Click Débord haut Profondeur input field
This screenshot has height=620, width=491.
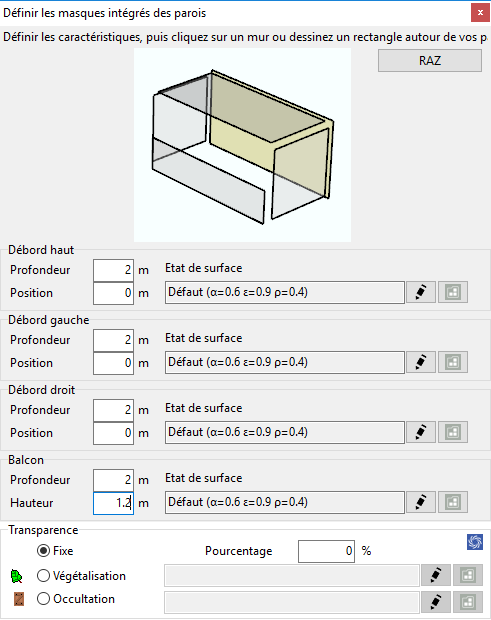pyautogui.click(x=113, y=270)
